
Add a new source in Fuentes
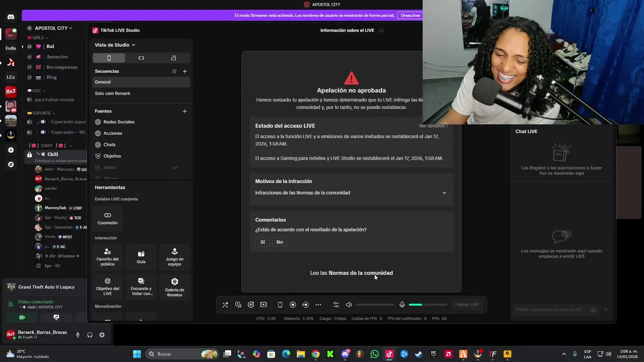point(185,111)
